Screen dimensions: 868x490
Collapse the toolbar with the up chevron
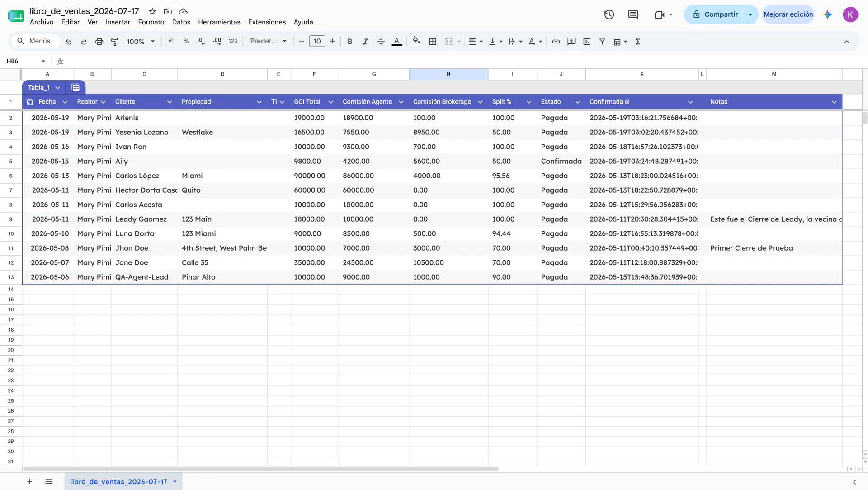(846, 42)
